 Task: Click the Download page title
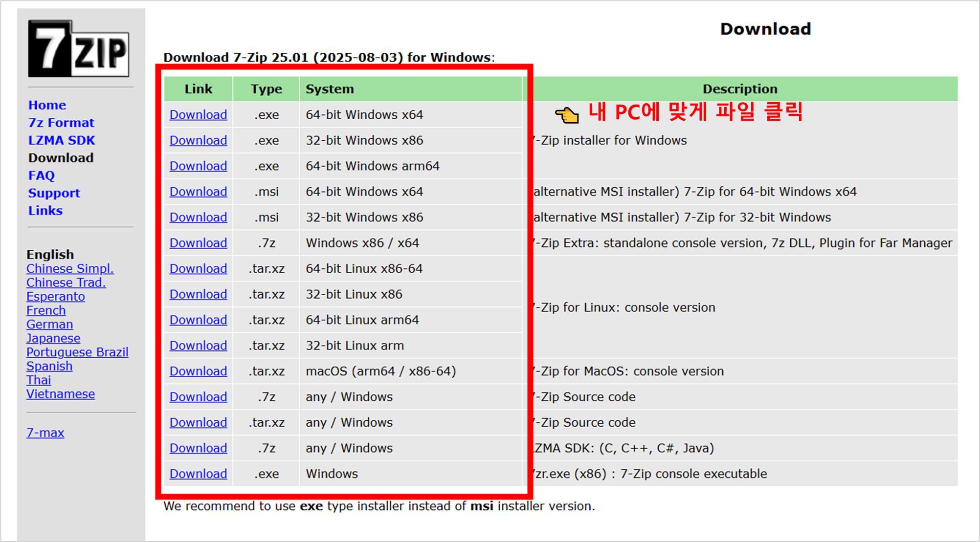coord(765,29)
